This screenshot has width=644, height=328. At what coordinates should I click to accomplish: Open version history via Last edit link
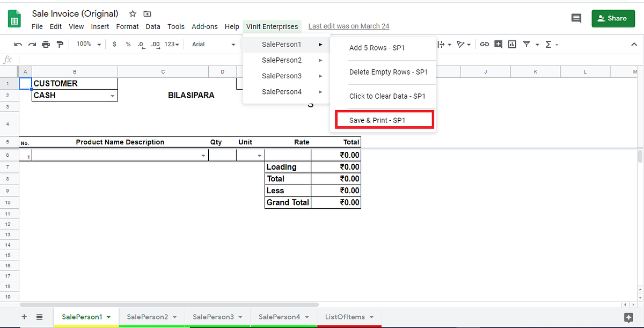click(348, 26)
